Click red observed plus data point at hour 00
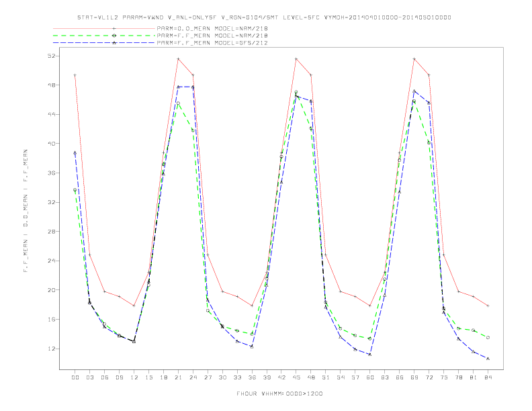The image size is (532, 411). click(75, 75)
